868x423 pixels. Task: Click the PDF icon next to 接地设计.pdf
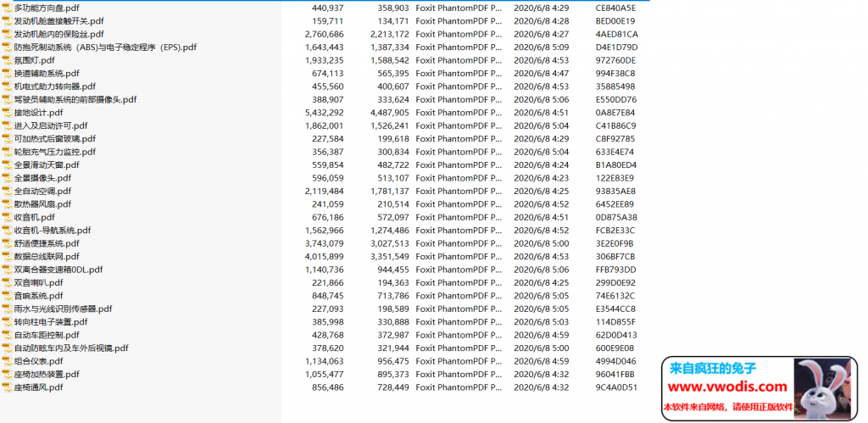(x=7, y=113)
